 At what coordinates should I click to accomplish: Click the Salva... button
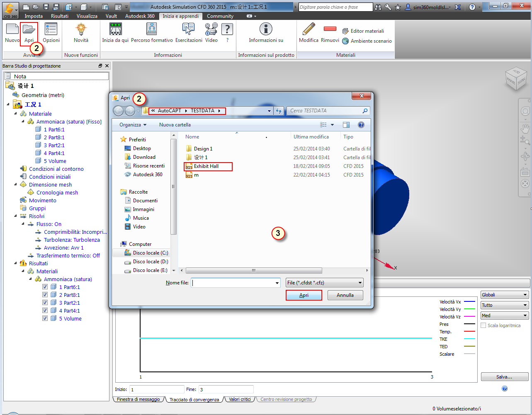coord(504,377)
